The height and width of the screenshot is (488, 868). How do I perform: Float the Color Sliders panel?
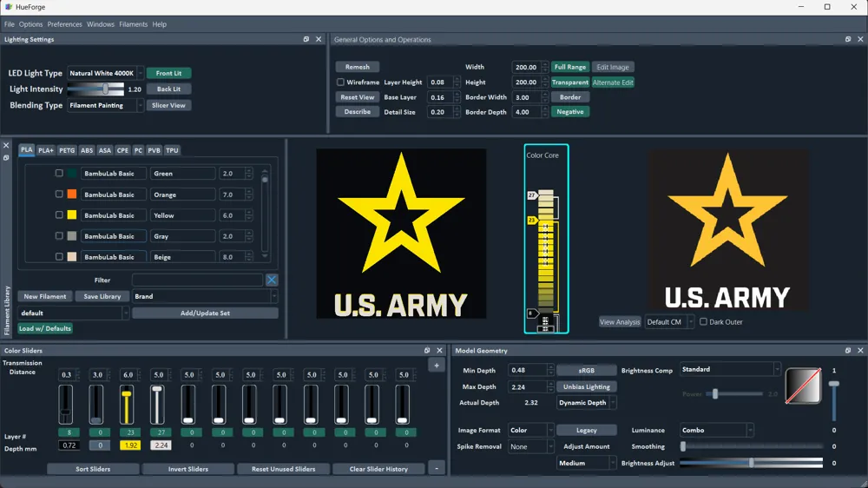pos(427,351)
